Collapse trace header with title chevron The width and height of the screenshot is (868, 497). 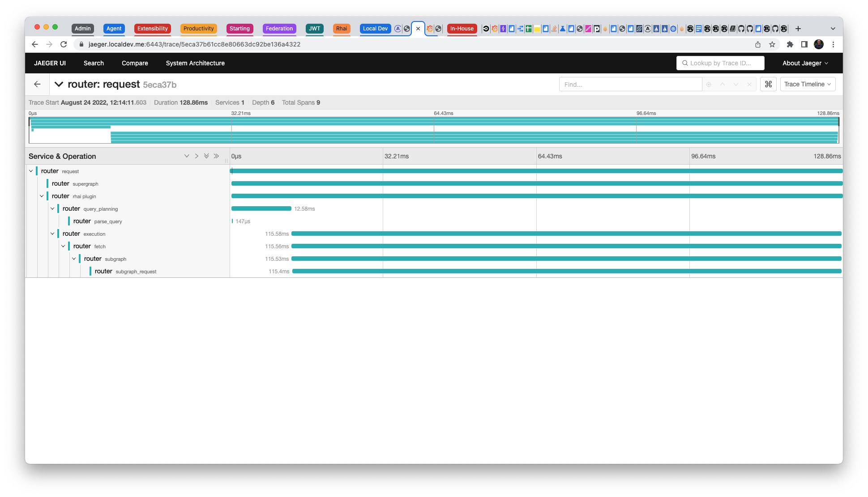[x=59, y=84]
